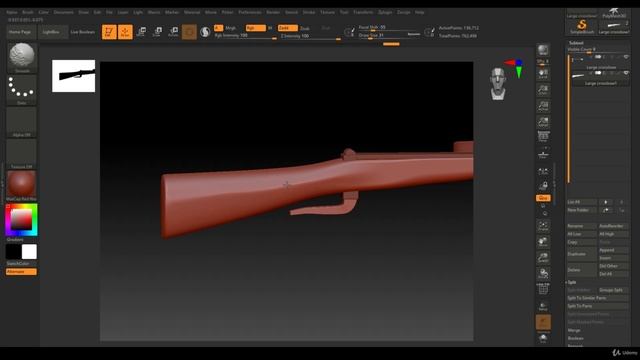
Task: Toggle the Alternate color button
Action: coord(21,272)
